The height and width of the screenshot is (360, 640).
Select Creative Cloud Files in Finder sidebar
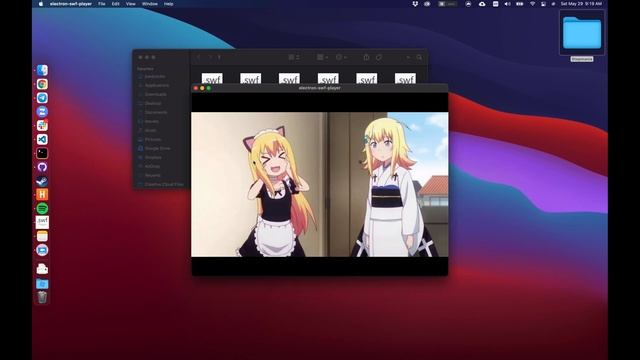[164, 184]
